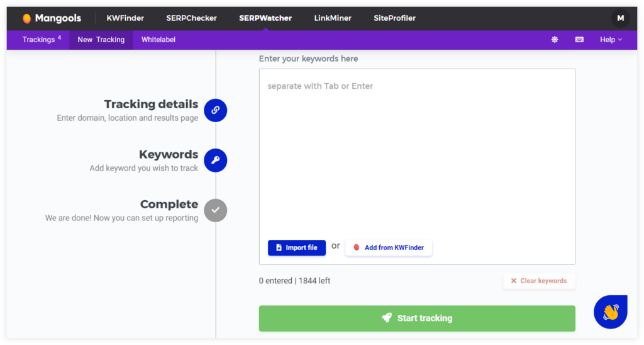Select the Keywords step heading
This screenshot has height=345, width=644.
[169, 154]
